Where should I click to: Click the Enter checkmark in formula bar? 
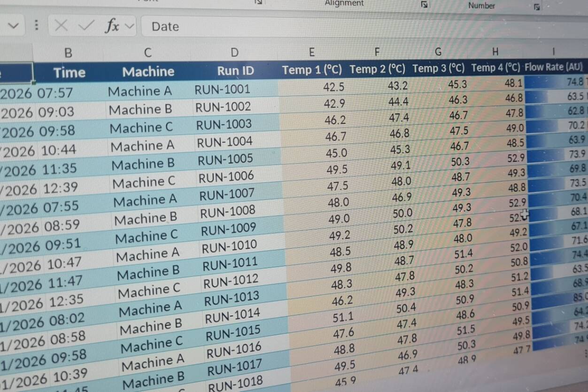(86, 25)
